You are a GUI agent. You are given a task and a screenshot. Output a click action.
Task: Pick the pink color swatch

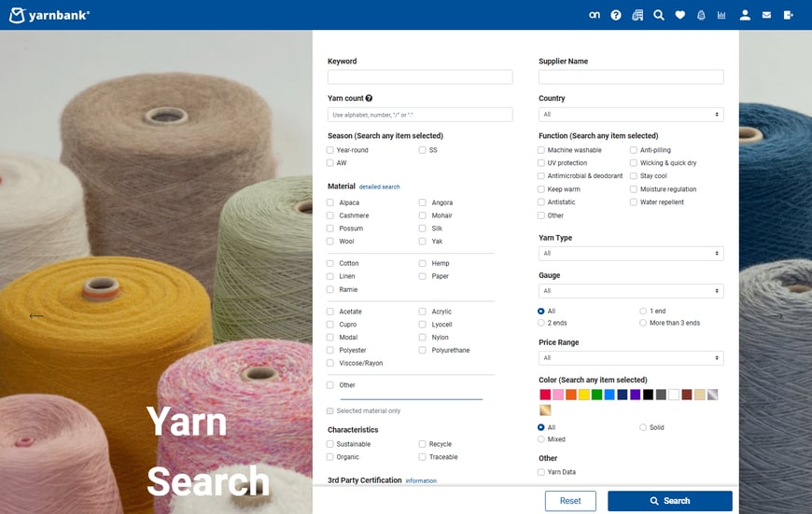[x=558, y=395]
